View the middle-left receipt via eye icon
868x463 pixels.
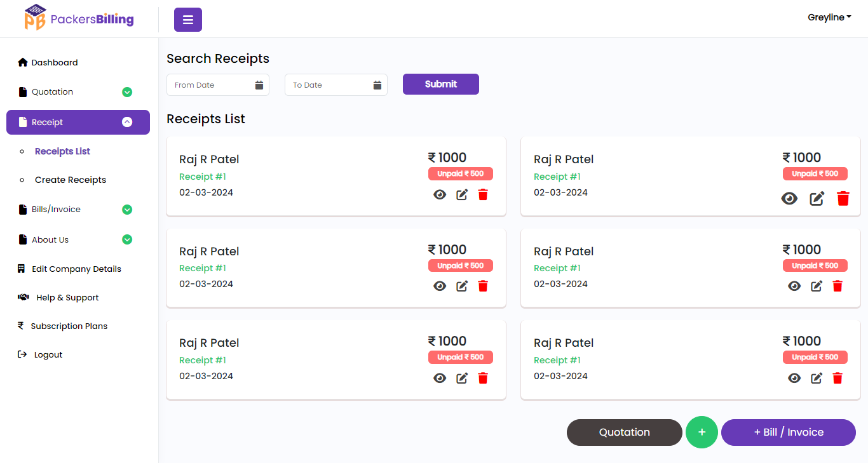pyautogui.click(x=440, y=286)
